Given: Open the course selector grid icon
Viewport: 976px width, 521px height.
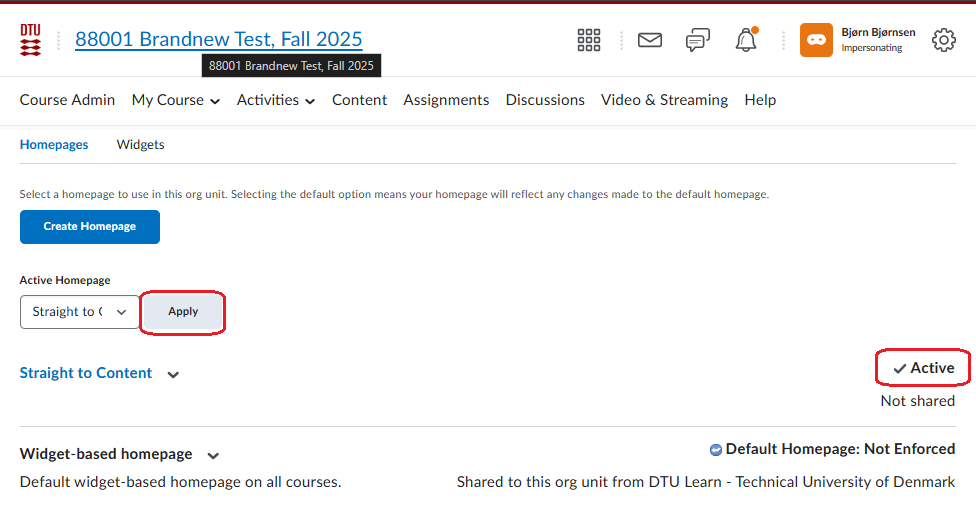Looking at the screenshot, I should click(x=589, y=40).
